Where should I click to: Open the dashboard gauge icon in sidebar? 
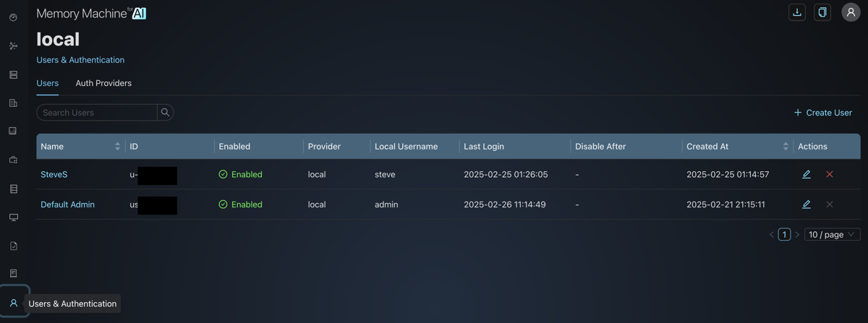click(13, 17)
